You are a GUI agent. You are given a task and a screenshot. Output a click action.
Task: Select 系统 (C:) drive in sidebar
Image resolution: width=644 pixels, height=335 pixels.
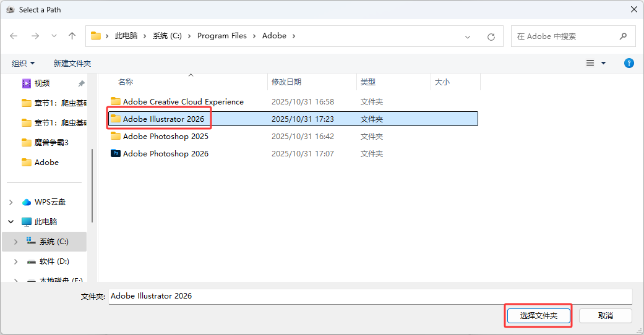(x=54, y=242)
